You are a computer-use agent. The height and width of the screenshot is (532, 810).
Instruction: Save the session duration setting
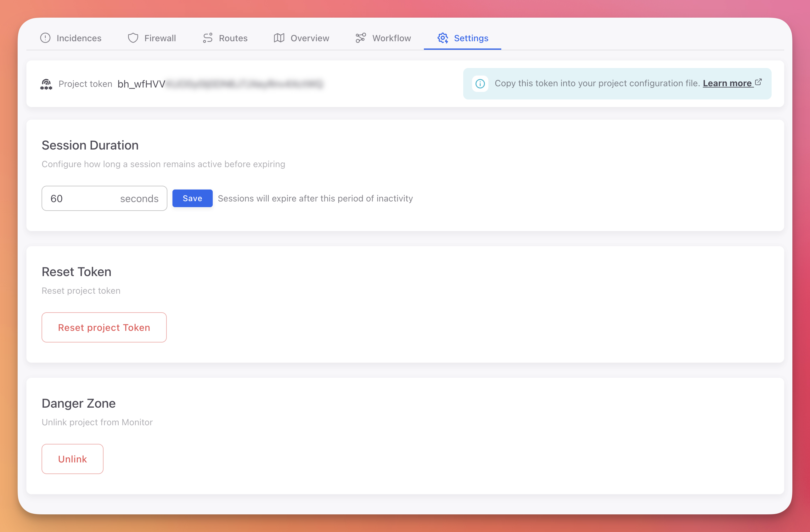pyautogui.click(x=192, y=198)
